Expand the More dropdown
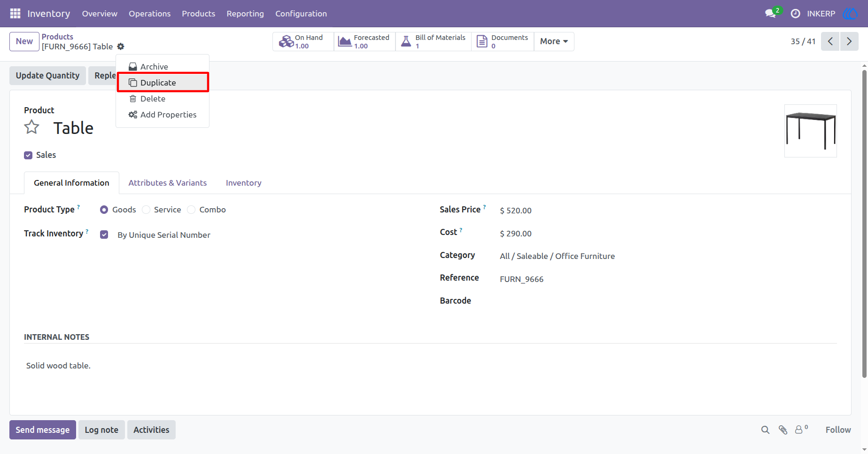The width and height of the screenshot is (868, 454). (554, 41)
